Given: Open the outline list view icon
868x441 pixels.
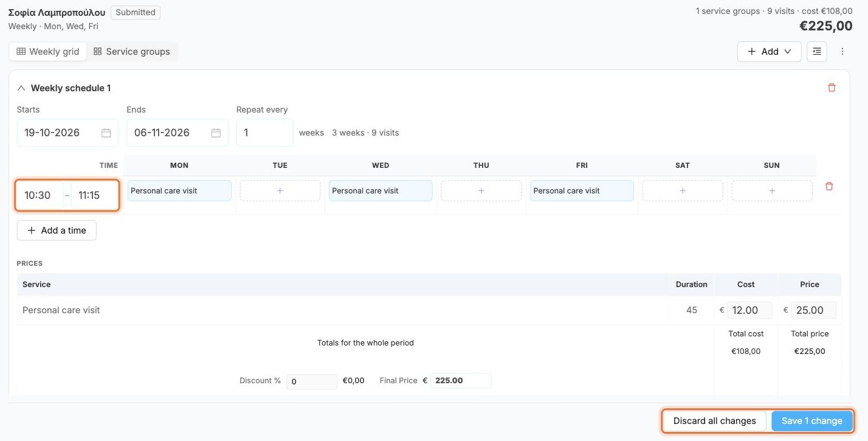Looking at the screenshot, I should (x=817, y=52).
